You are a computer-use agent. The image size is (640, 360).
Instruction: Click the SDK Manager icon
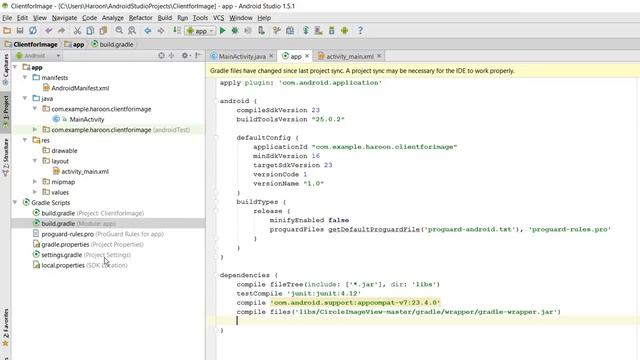pyautogui.click(x=331, y=31)
